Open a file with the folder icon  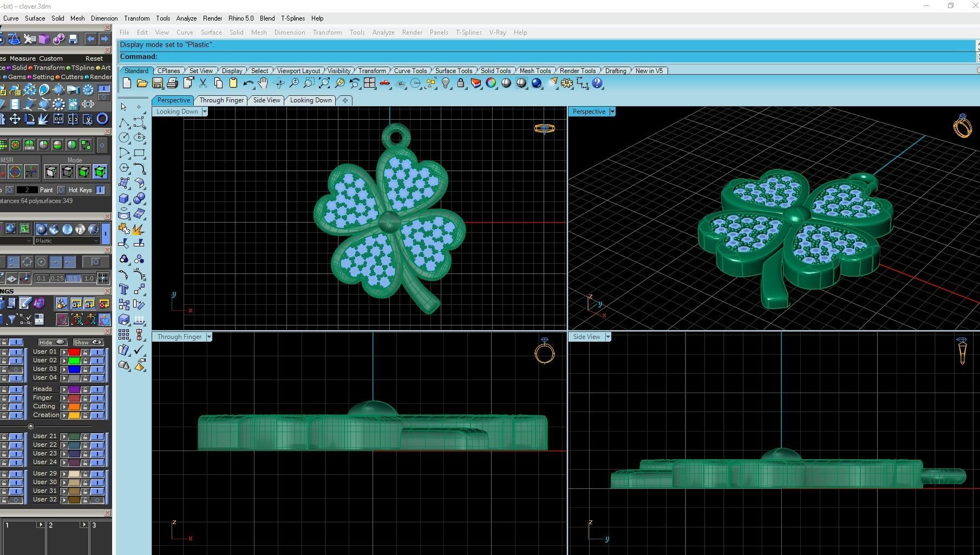click(x=142, y=83)
